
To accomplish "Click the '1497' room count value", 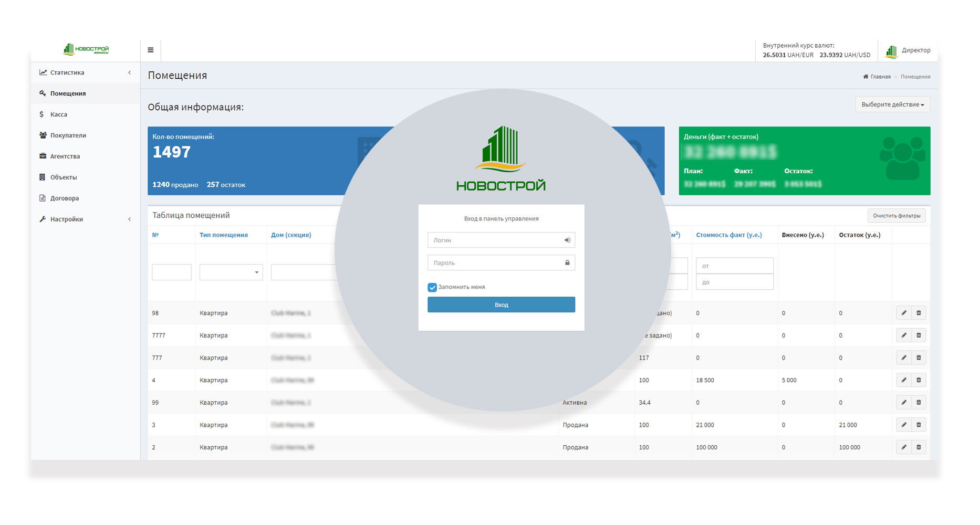I will tap(171, 152).
